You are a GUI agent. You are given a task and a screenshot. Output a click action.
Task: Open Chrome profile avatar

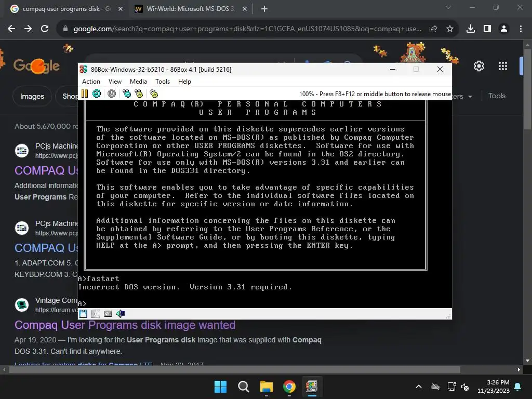point(504,29)
